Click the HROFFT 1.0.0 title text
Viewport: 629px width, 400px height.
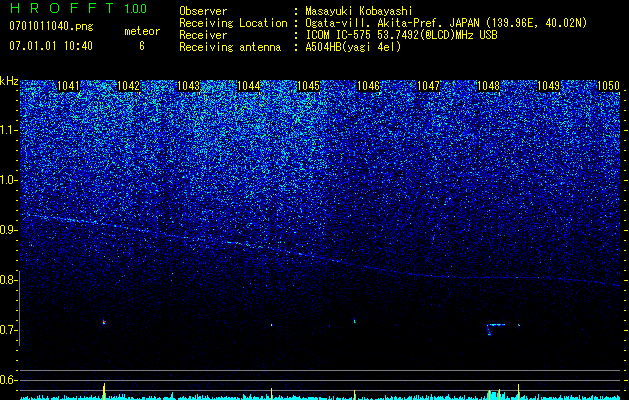(x=78, y=8)
